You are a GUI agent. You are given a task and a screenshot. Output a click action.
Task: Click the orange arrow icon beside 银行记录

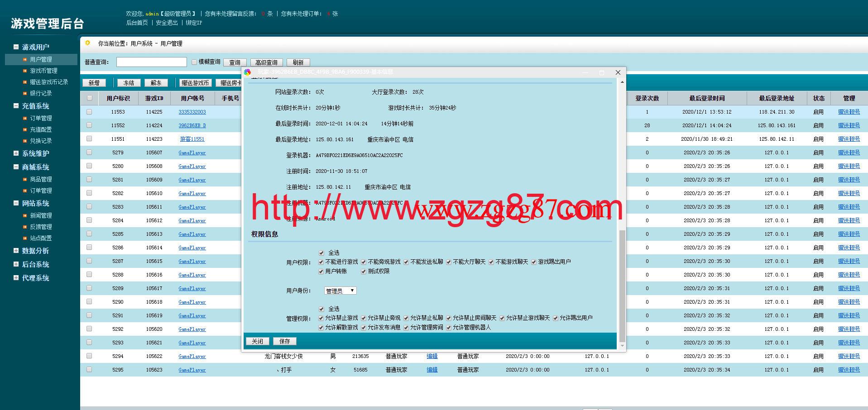coord(25,94)
